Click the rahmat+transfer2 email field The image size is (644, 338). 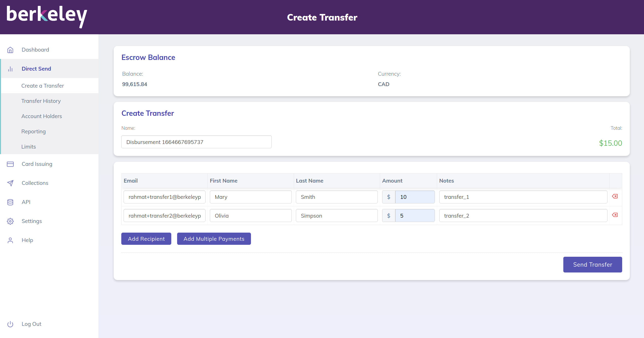pyautogui.click(x=164, y=216)
